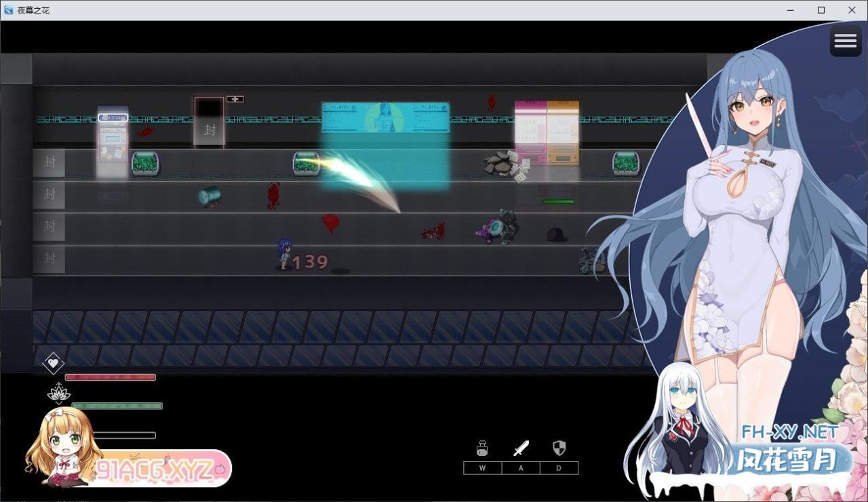Screen dimensions: 868x502
Task: Select the shield defend skill icon
Action: tap(559, 448)
